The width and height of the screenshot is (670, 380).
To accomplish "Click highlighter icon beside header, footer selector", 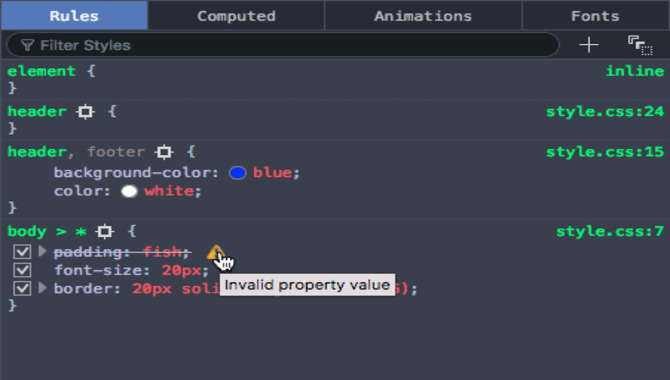I will point(165,152).
